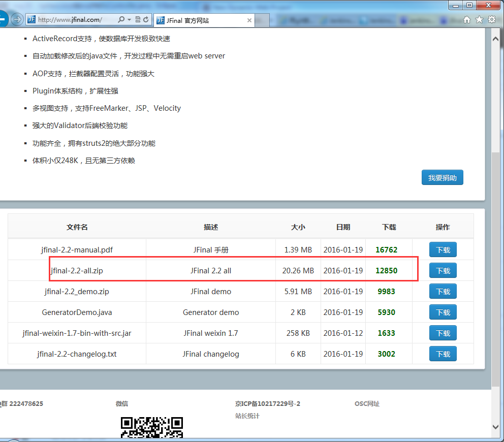
Task: Click file name GeneratorDemo.java
Action: (x=77, y=312)
